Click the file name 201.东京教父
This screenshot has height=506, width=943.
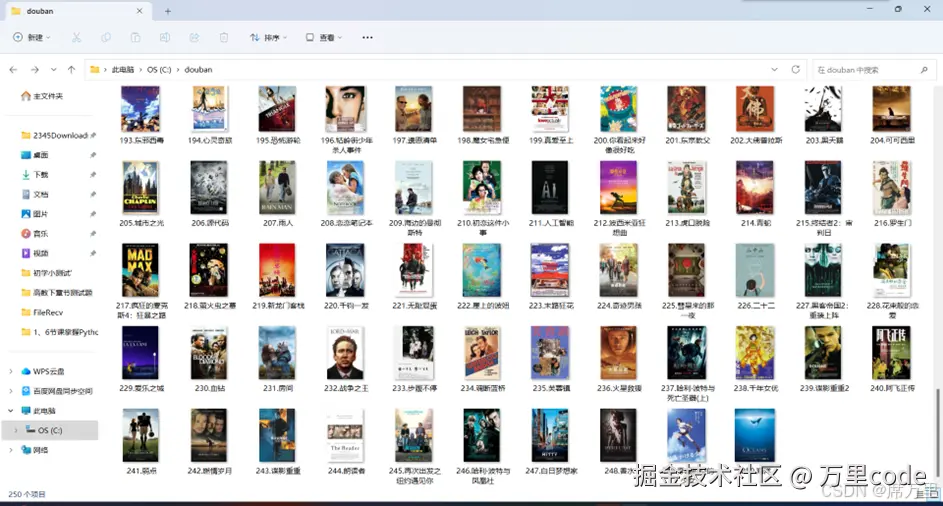click(x=687, y=140)
